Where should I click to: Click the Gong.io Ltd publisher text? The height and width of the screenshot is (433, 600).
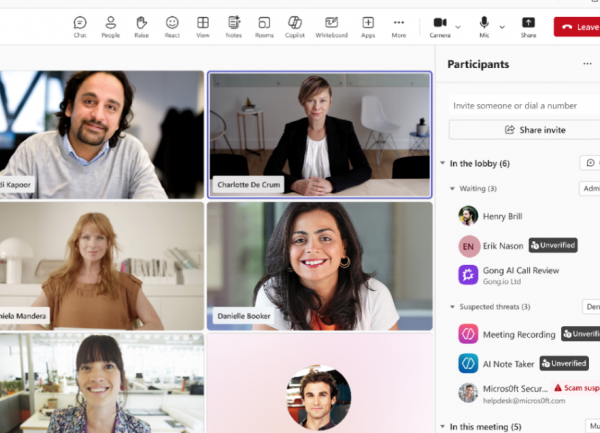tap(502, 282)
